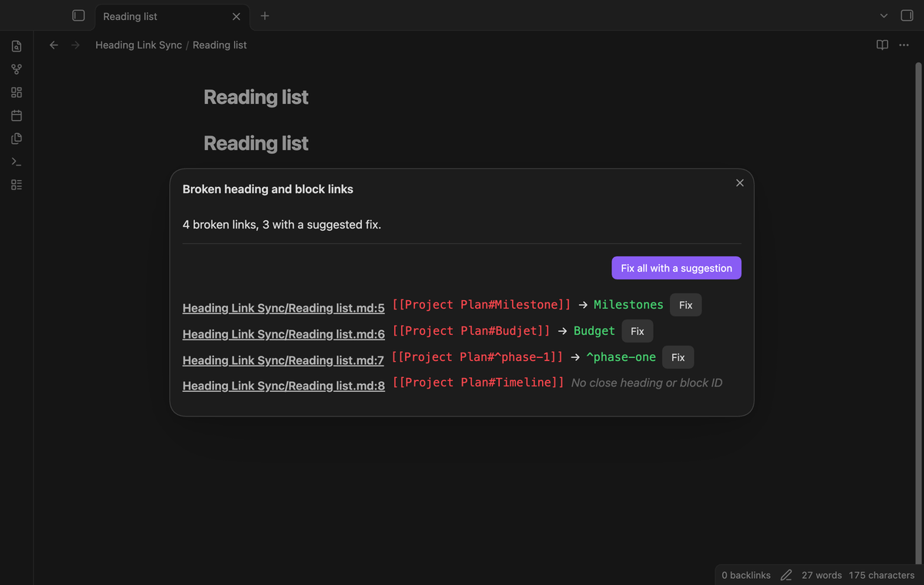The width and height of the screenshot is (924, 585).
Task: Open command palette icon
Action: [x=17, y=162]
